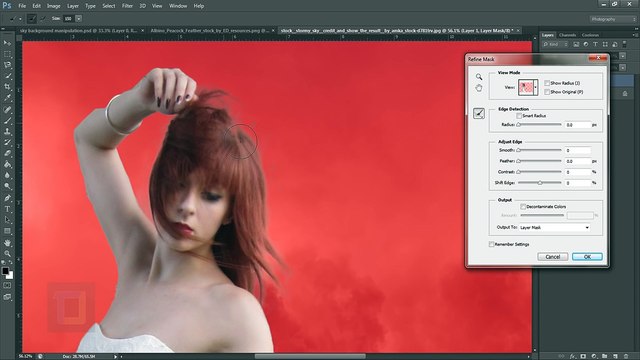Screen dimensions: 640x360
Task: Select the Move tool
Action: [x=7, y=43]
